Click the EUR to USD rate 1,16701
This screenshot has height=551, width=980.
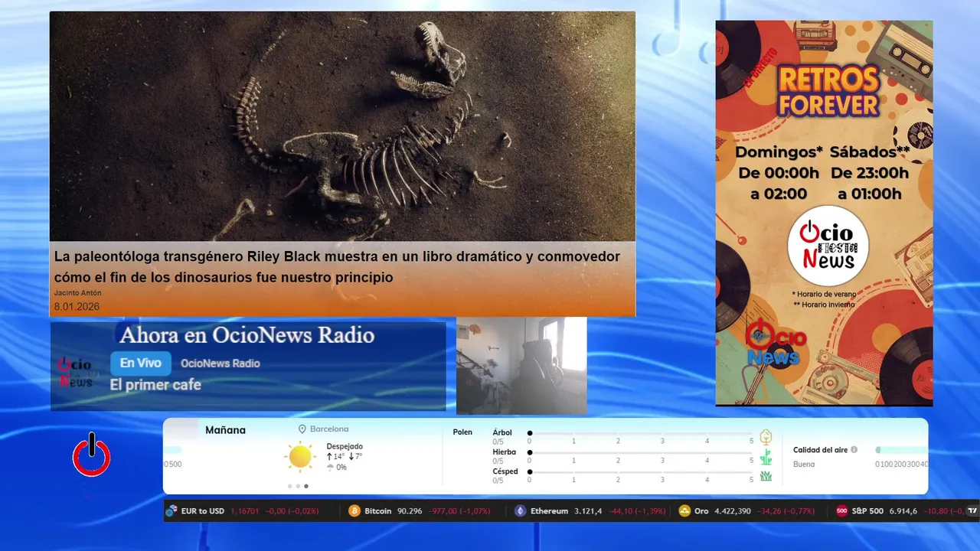(x=245, y=511)
